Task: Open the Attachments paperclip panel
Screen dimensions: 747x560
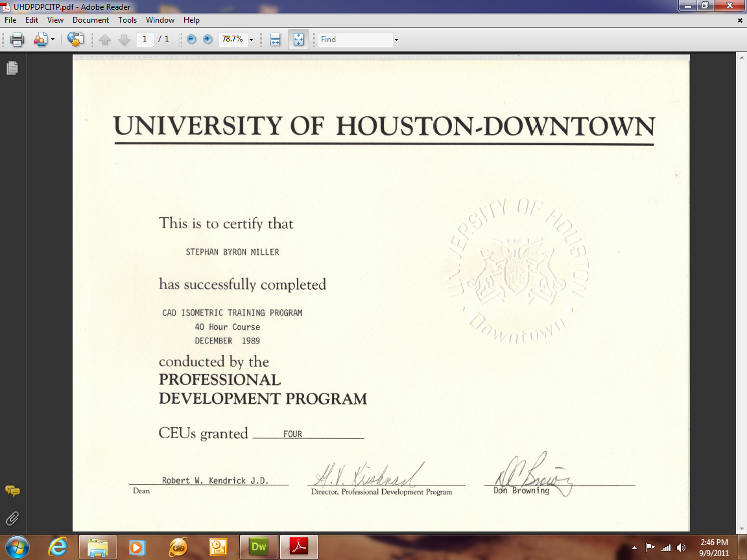Action: 12,518
